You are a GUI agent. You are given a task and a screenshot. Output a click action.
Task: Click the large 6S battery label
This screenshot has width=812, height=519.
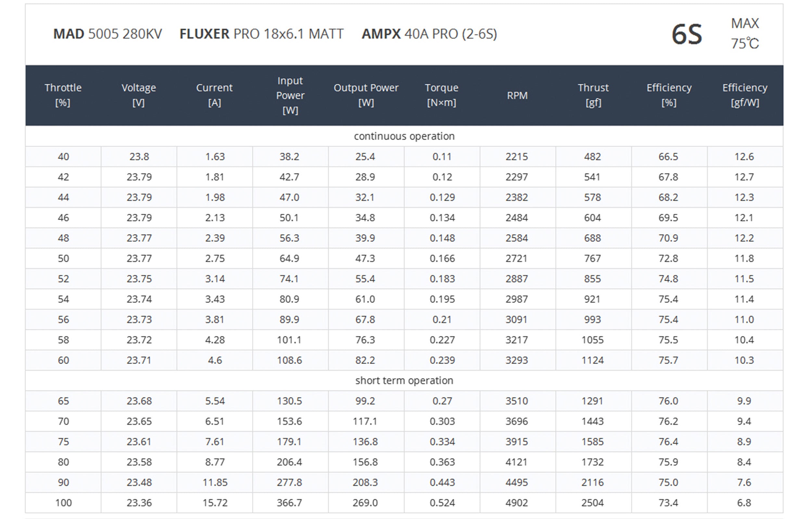click(x=687, y=34)
